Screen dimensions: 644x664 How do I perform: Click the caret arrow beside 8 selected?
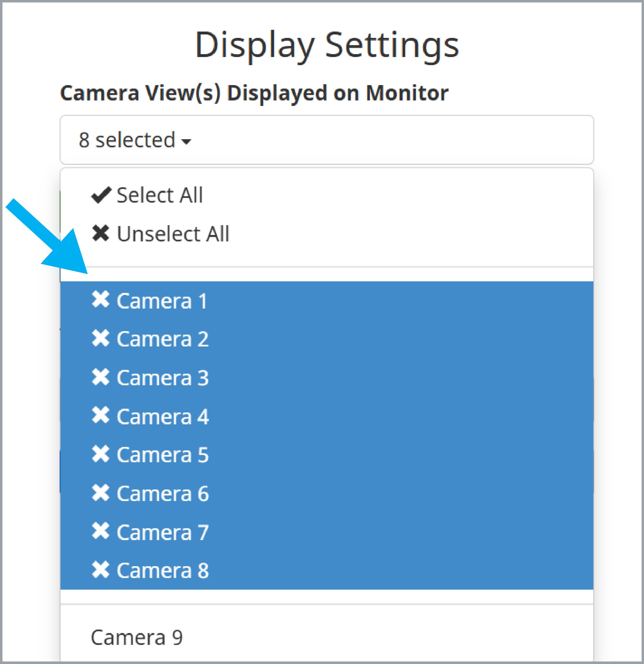click(186, 141)
